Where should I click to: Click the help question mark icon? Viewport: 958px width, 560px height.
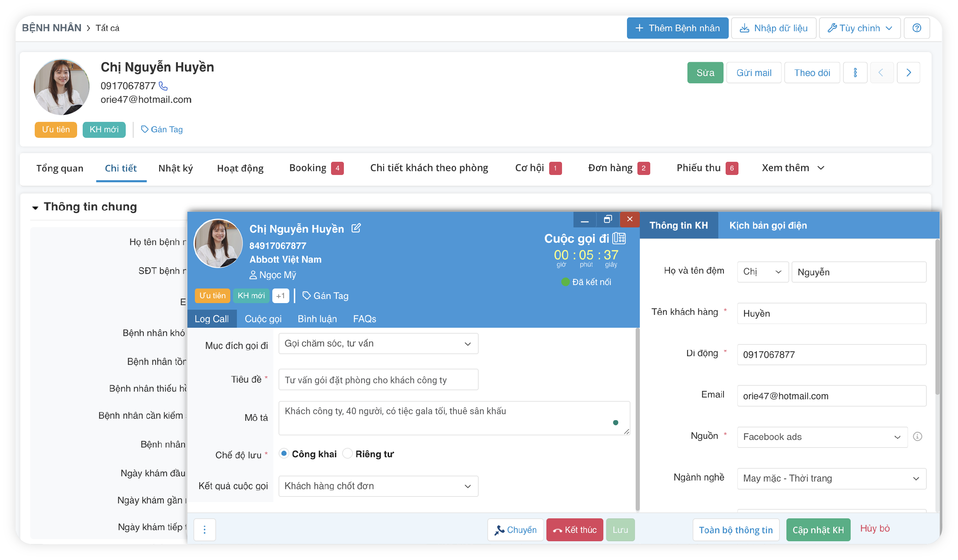(x=917, y=28)
